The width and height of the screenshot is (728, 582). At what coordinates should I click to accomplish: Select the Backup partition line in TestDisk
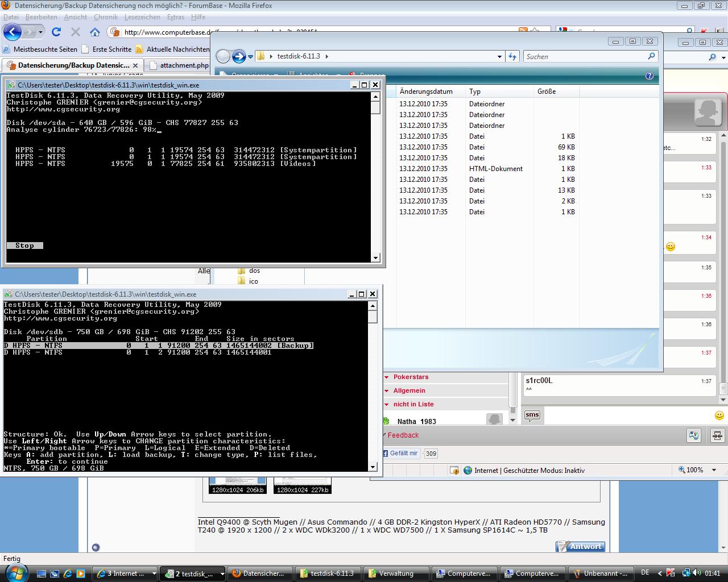click(x=159, y=346)
